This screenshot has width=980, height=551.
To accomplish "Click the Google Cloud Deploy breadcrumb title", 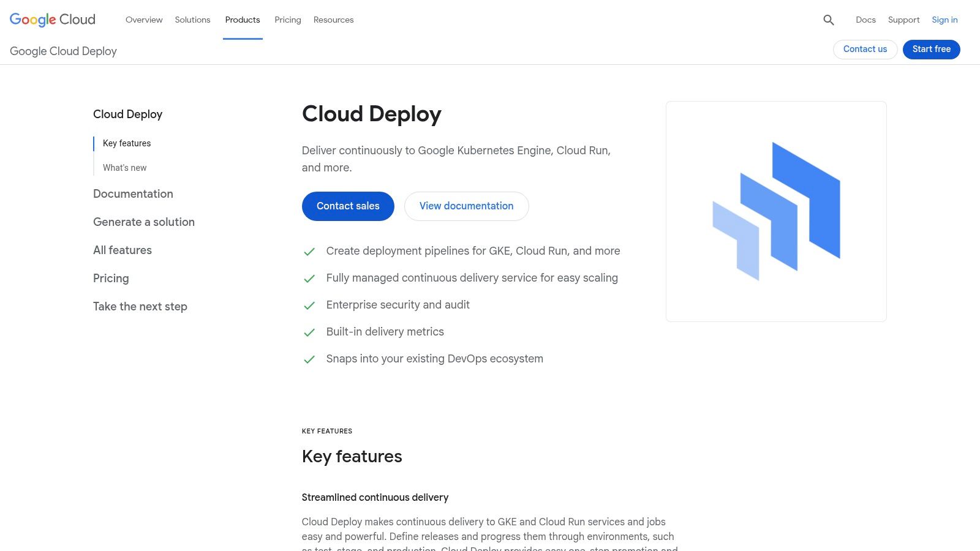I will click(x=63, y=51).
